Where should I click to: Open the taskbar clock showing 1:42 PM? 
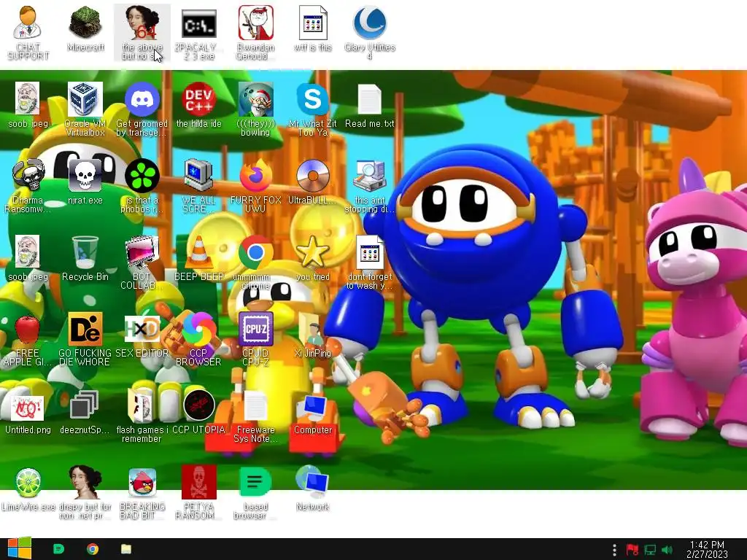point(707,549)
